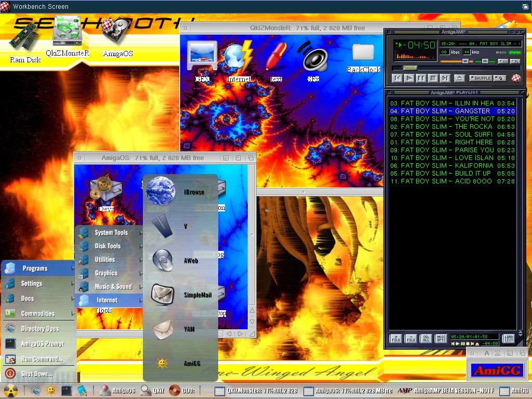Toggle SHUFFLE mode in AmigaAMP
The height and width of the screenshot is (399, 532).
481,78
